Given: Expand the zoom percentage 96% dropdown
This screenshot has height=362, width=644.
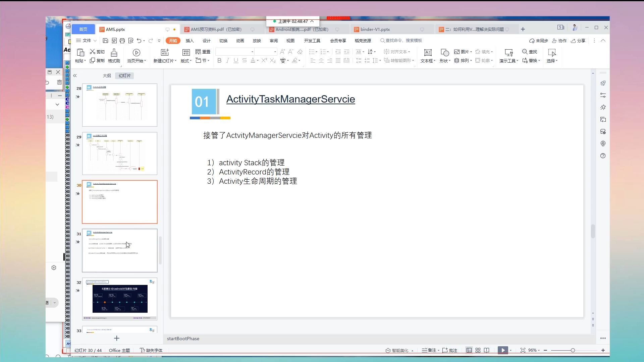Looking at the screenshot, I should [x=534, y=350].
